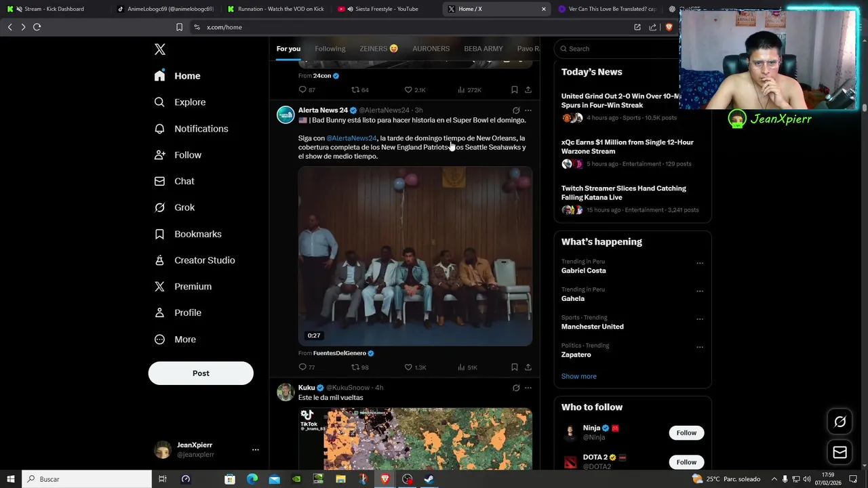Open the @AlertaNews24 mention link
868x488 pixels.
[x=351, y=138]
